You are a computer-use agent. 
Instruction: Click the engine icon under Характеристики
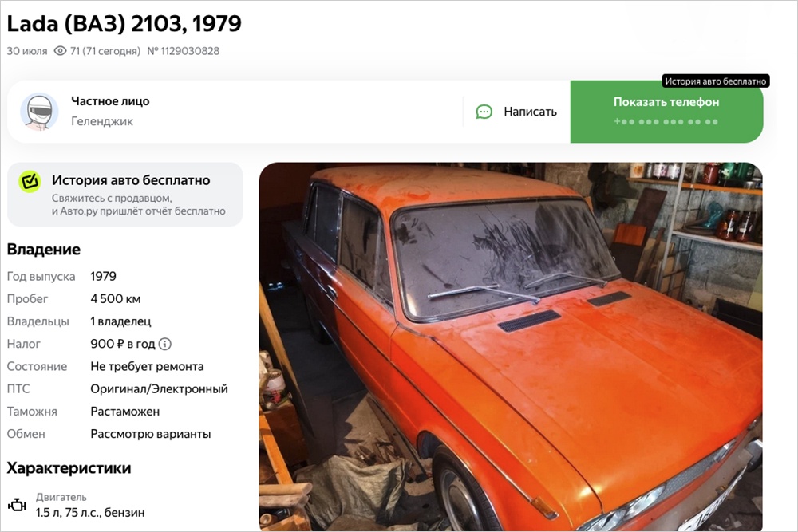pos(17,505)
